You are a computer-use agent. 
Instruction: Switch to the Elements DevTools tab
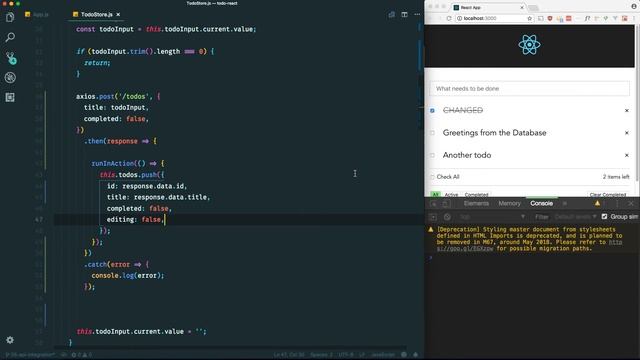[476, 203]
